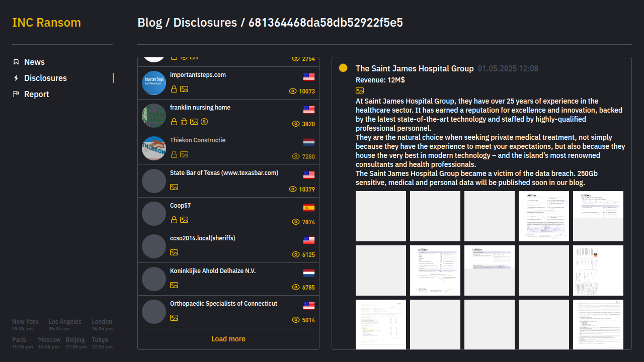Click the bookmark icon beside News

[x=16, y=62]
